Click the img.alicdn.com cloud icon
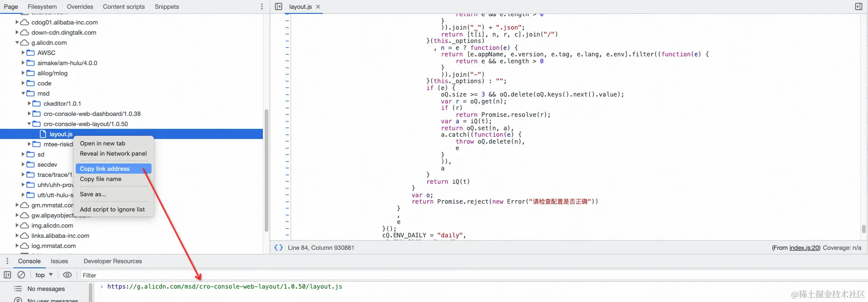This screenshot has height=302, width=868. coord(24,225)
